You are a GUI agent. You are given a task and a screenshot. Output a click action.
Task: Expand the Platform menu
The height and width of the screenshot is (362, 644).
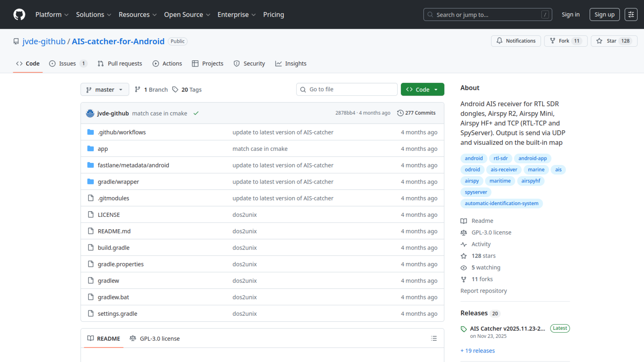point(52,14)
